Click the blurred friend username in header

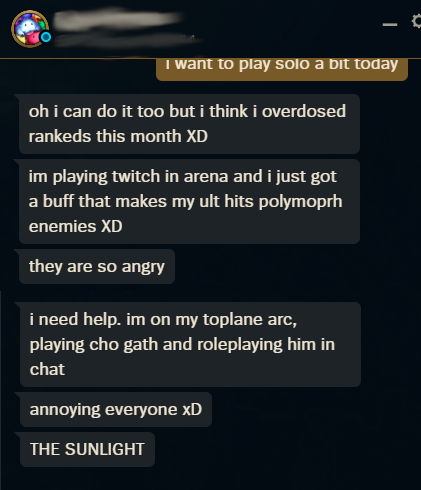pyautogui.click(x=117, y=19)
